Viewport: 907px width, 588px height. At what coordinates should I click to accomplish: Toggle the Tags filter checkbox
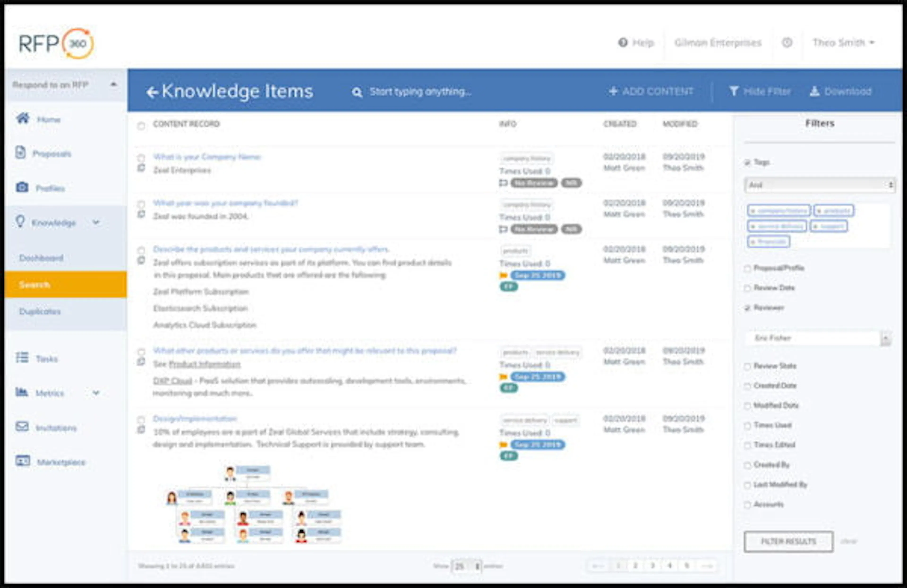tap(747, 163)
